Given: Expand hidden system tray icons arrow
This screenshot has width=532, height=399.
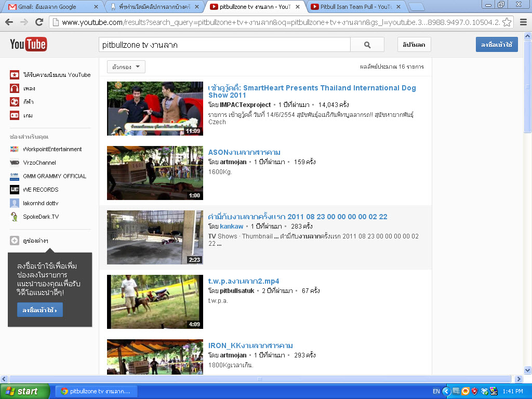Looking at the screenshot, I should pos(446,391).
